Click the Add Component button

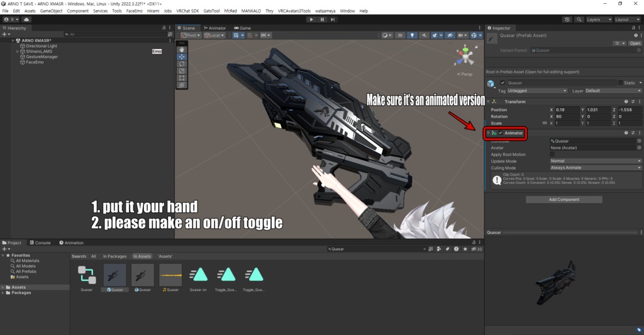click(x=564, y=200)
